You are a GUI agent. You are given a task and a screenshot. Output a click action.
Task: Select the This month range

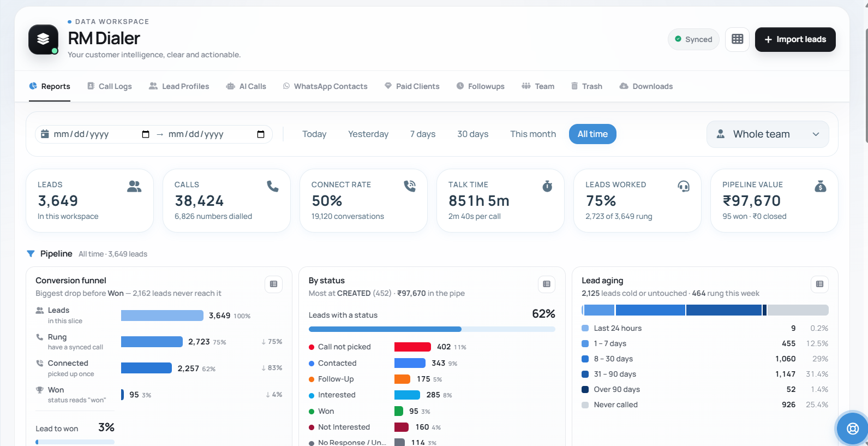pos(533,134)
